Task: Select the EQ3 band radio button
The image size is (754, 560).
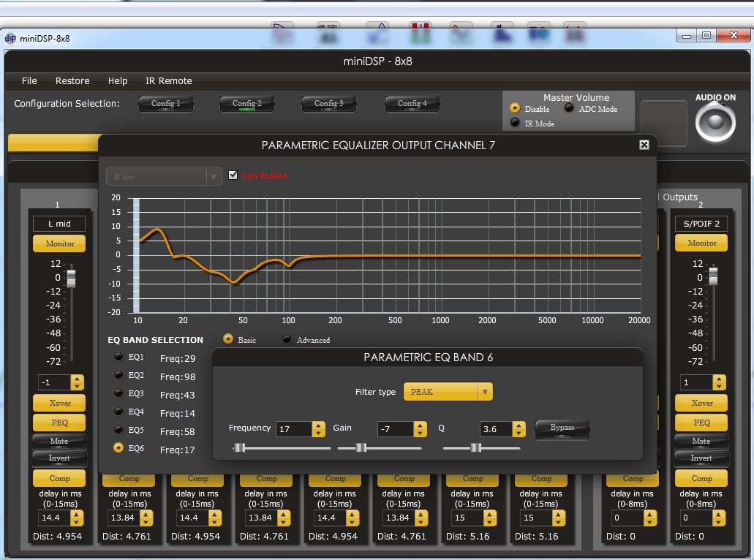Action: (118, 393)
